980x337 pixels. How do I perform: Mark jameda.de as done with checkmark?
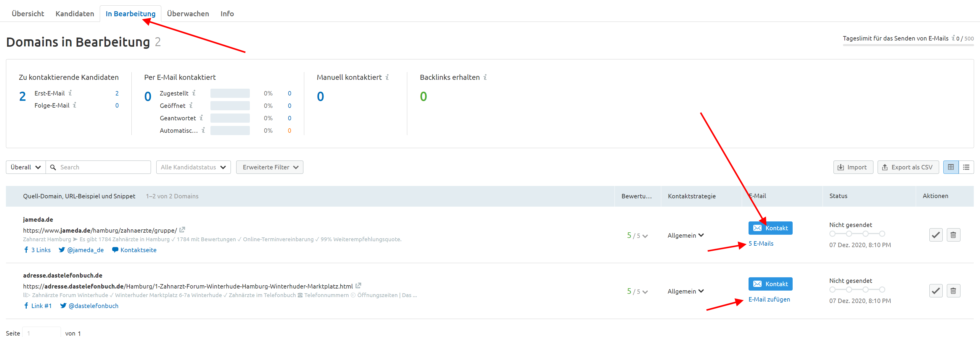click(x=936, y=235)
